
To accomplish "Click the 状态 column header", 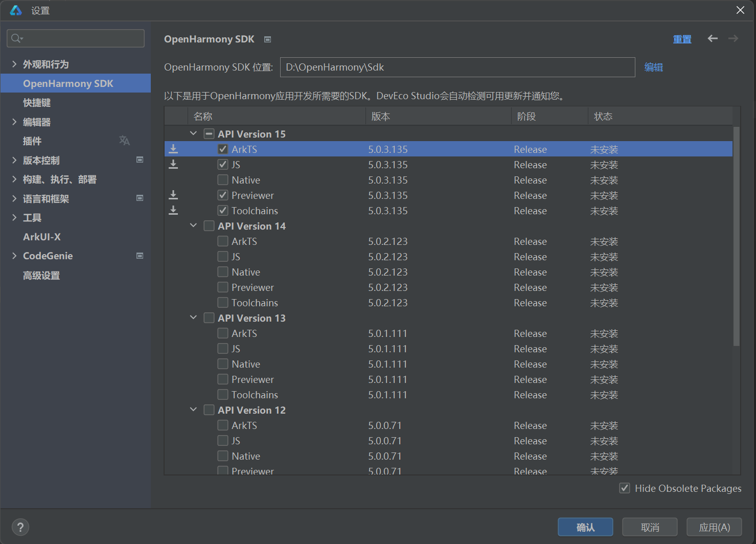I will [660, 116].
